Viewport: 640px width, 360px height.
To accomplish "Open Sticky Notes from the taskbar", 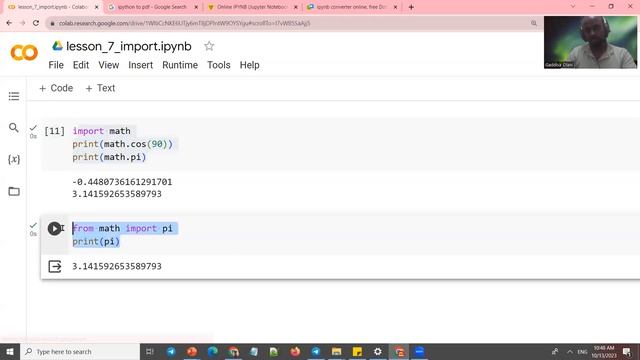I will (357, 351).
